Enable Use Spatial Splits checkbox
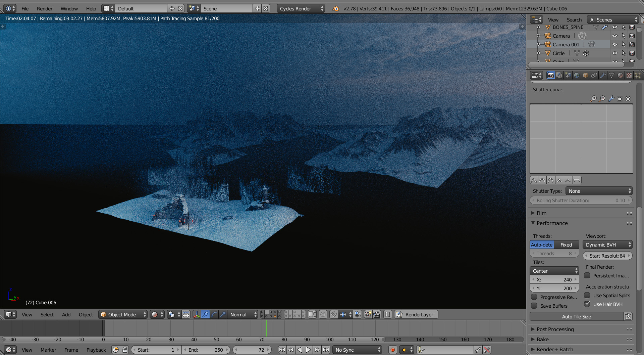This screenshot has height=355, width=644. [587, 295]
